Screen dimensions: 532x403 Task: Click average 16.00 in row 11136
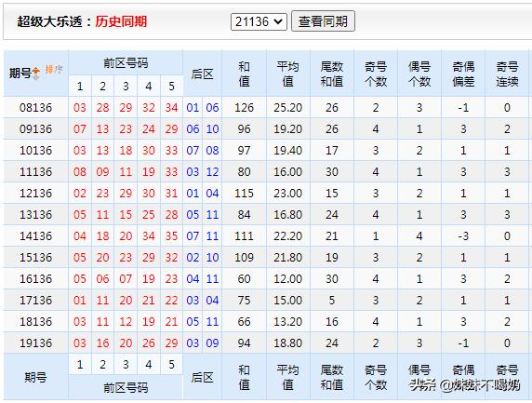(x=287, y=172)
